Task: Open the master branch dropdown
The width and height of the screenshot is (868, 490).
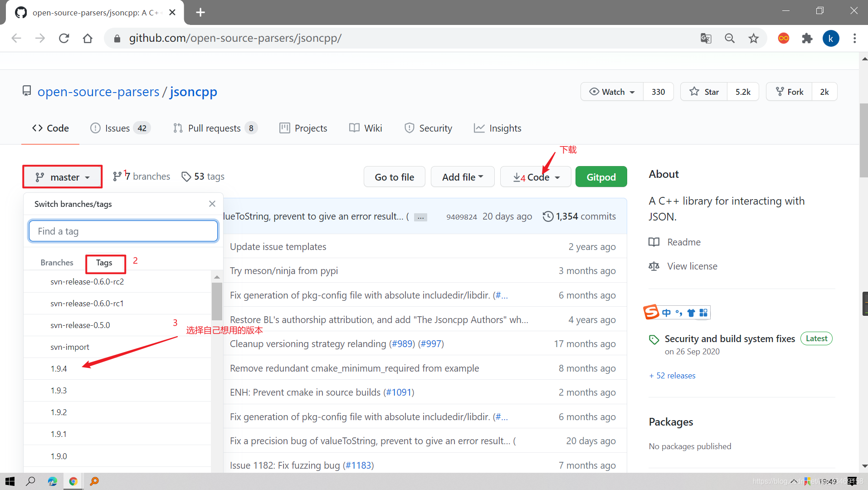Action: click(63, 177)
